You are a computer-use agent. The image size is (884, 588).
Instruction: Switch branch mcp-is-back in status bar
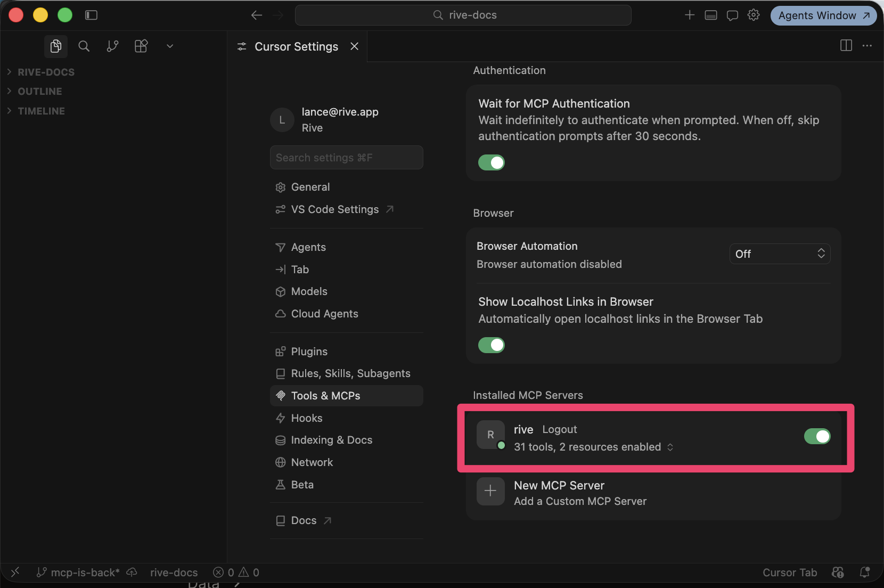[78, 573]
